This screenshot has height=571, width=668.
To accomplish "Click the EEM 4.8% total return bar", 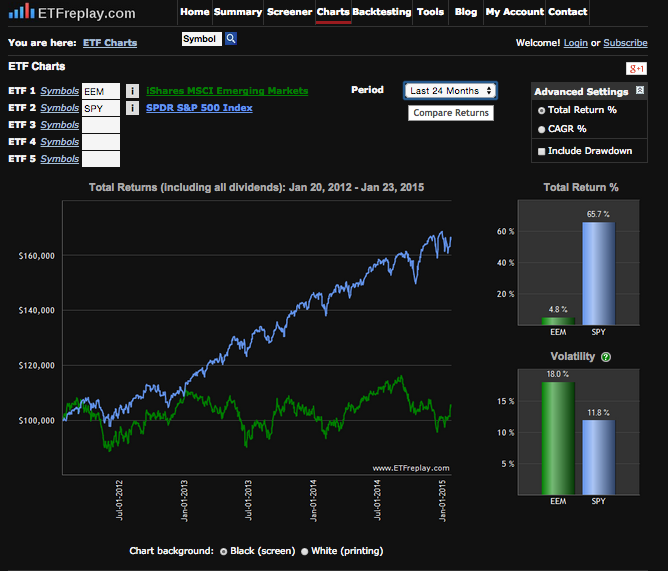I will (558, 321).
